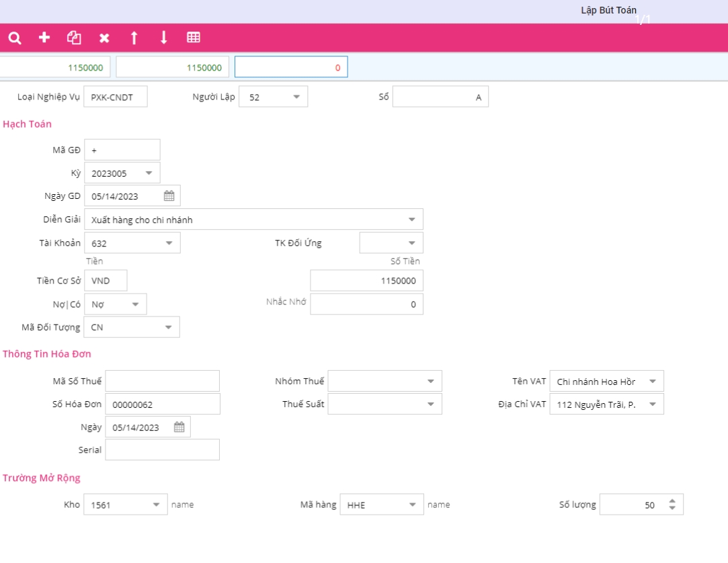The width and height of the screenshot is (728, 563).
Task: Open the Kỳ period dropdown
Action: tap(149, 173)
